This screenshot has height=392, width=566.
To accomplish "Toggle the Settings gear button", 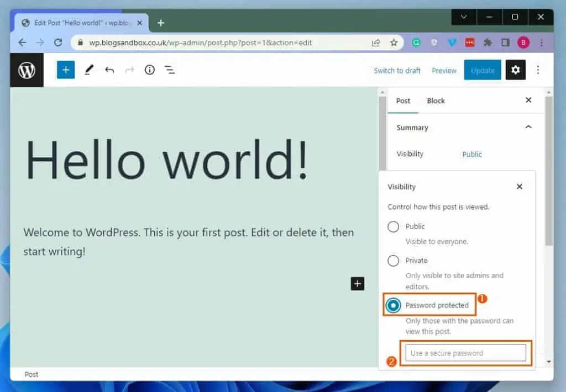I will coord(516,70).
